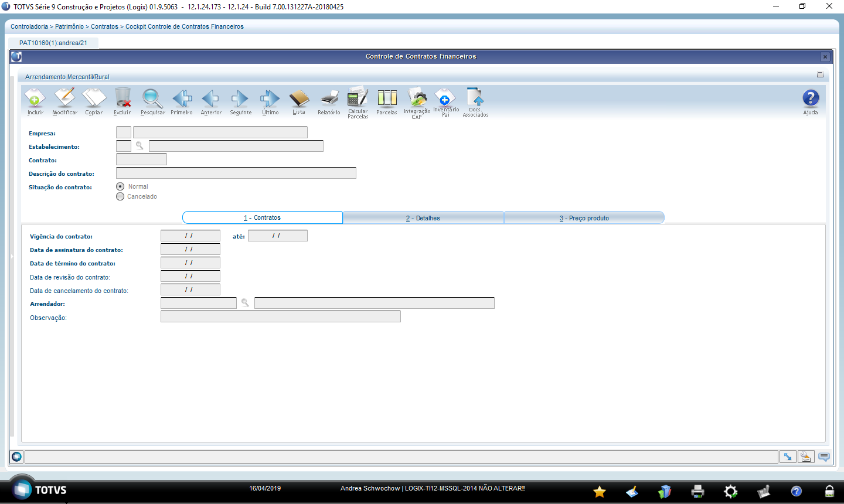Image resolution: width=844 pixels, height=504 pixels.
Task: Select the Cancelado contract status radio
Action: click(120, 196)
